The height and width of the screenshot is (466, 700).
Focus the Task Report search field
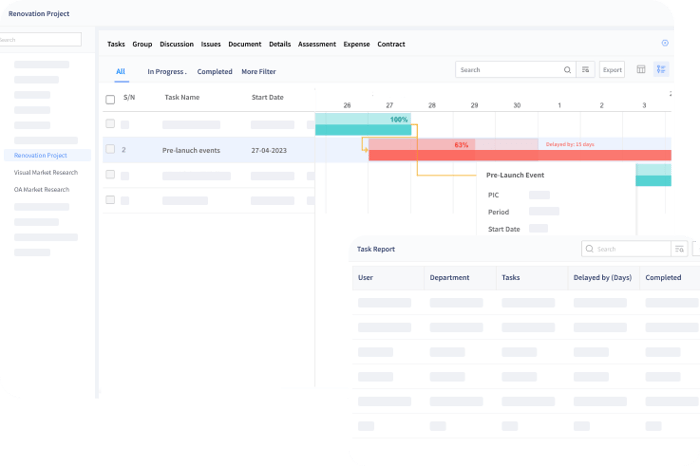coord(626,249)
